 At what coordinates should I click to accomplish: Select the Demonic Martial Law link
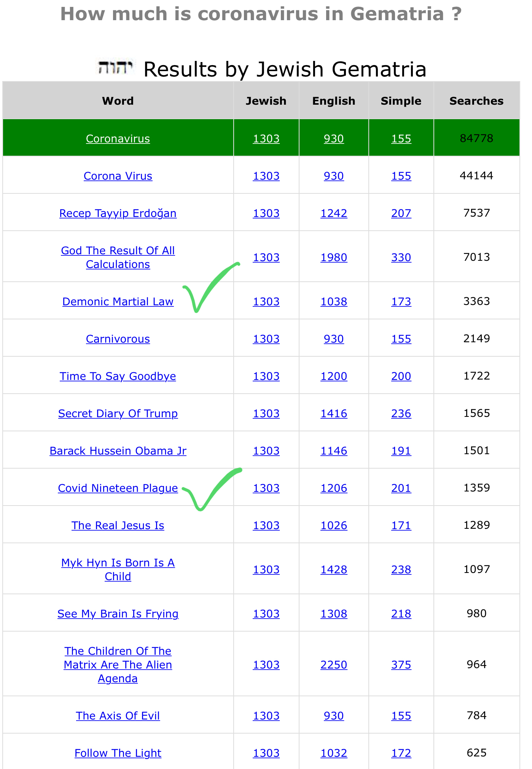click(x=118, y=302)
